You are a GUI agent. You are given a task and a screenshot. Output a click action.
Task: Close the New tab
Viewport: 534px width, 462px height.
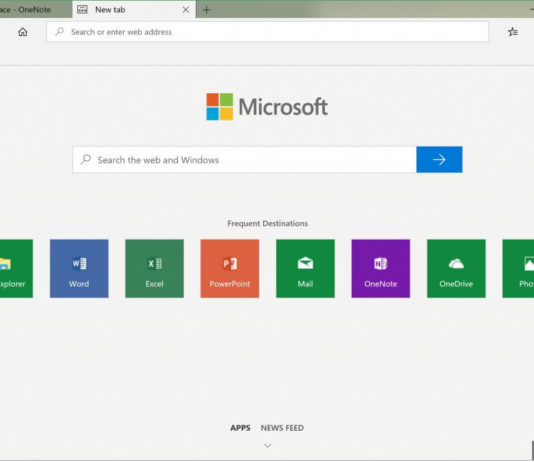click(x=186, y=10)
